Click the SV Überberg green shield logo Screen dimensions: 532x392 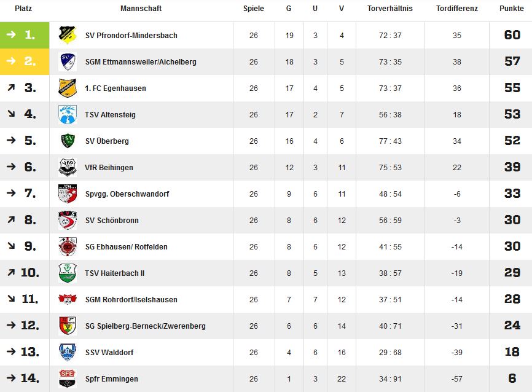point(67,141)
